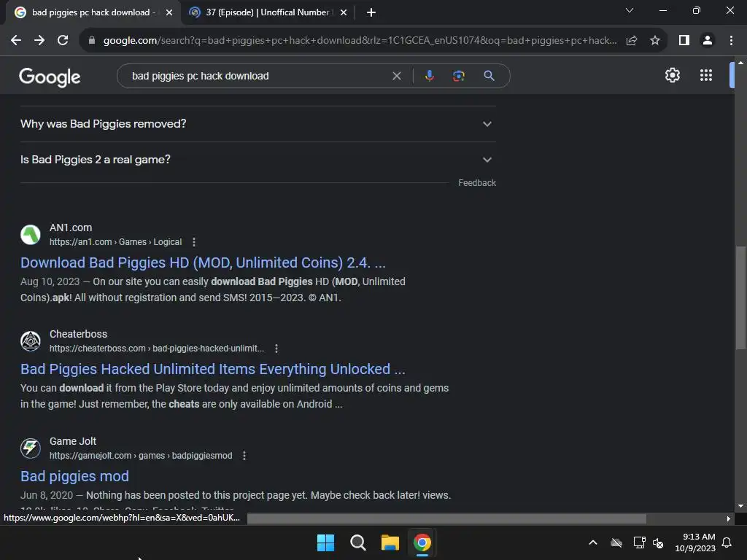Click the Google logo
Image resolution: width=747 pixels, height=560 pixels.
[50, 77]
